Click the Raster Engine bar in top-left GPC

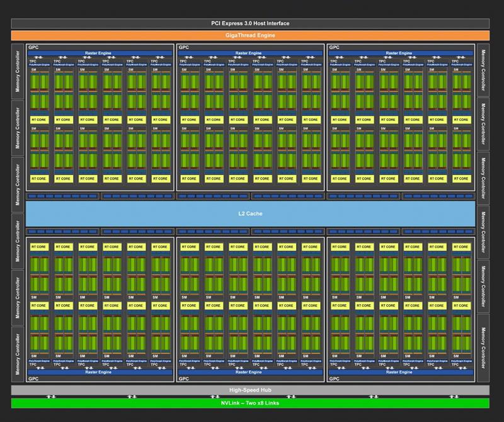pyautogui.click(x=100, y=54)
